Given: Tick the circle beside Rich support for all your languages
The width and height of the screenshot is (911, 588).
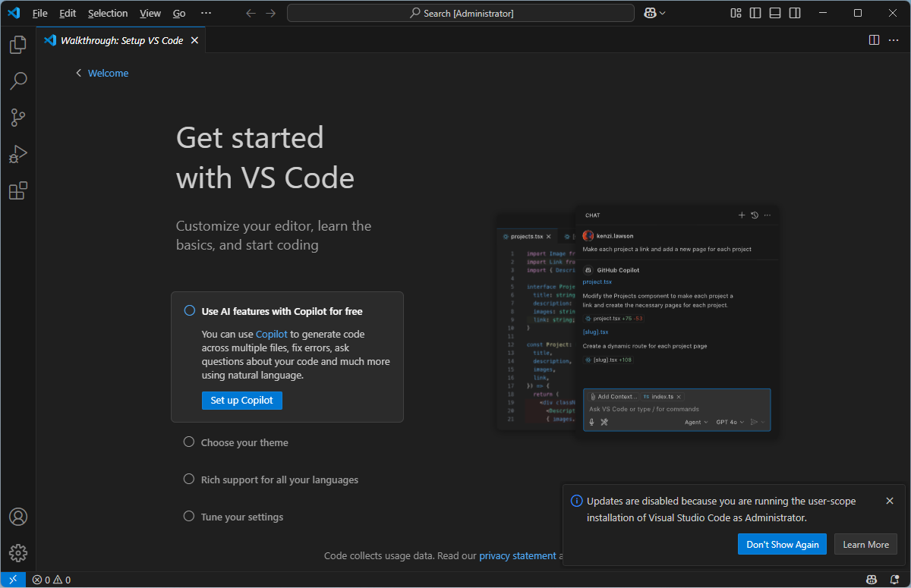Looking at the screenshot, I should [x=189, y=479].
